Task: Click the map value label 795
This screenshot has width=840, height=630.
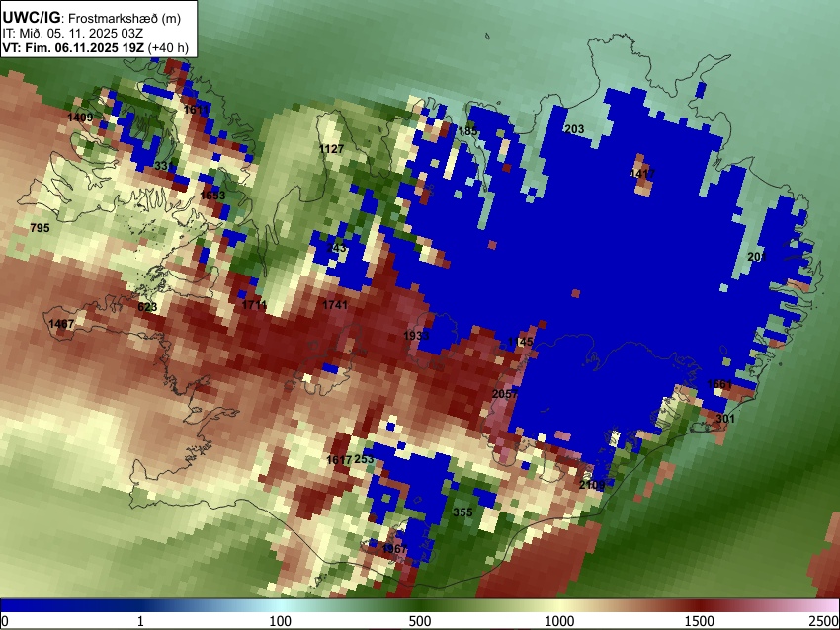Action: point(40,228)
